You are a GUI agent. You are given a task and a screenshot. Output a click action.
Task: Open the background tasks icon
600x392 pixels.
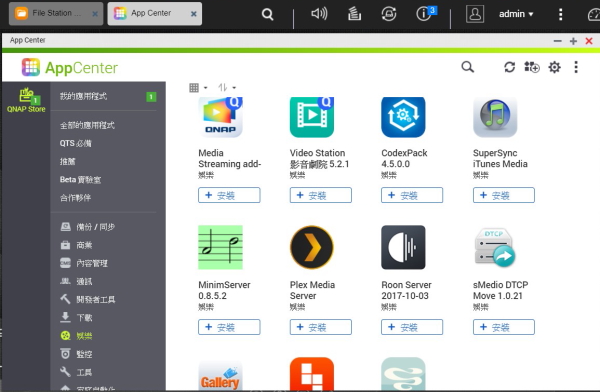pos(354,14)
